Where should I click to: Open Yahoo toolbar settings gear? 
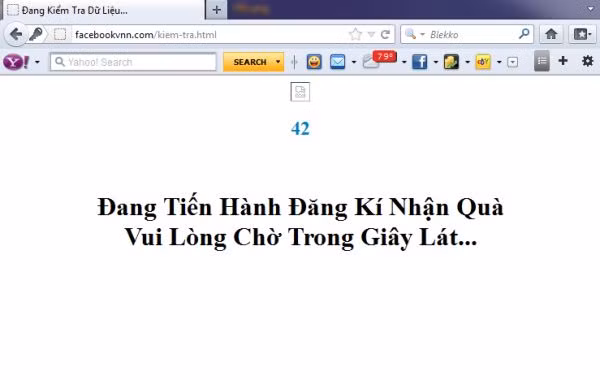[587, 61]
